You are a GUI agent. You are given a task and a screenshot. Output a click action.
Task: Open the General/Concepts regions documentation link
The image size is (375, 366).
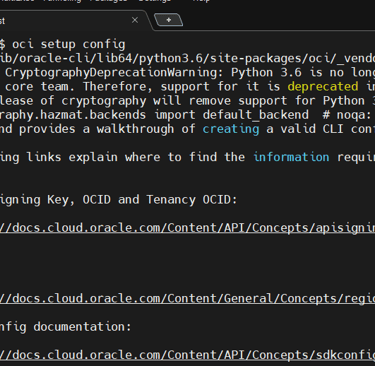click(187, 298)
